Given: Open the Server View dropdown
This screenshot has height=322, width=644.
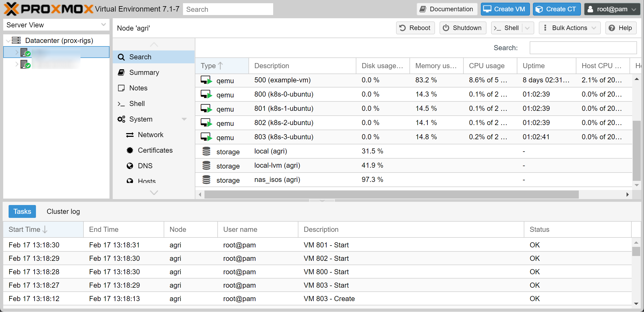Looking at the screenshot, I should [103, 25].
